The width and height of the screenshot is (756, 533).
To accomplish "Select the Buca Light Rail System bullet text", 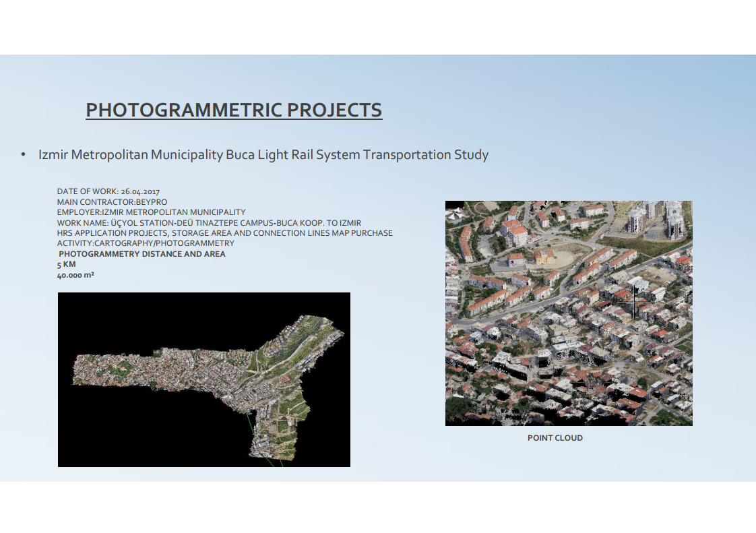I will pyautogui.click(x=263, y=154).
